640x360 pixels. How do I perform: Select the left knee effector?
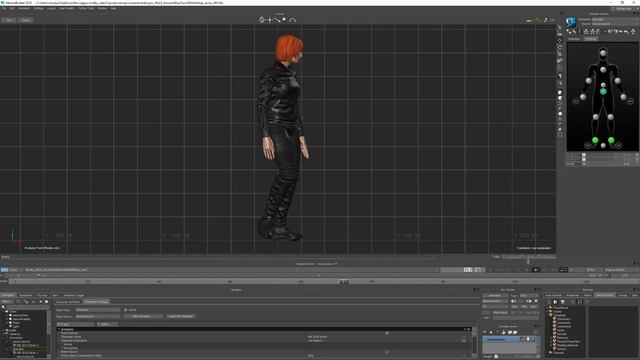pos(596,117)
